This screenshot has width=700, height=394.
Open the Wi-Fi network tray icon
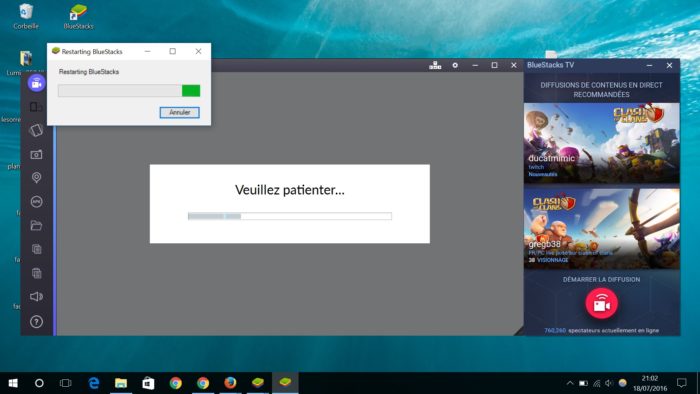596,383
